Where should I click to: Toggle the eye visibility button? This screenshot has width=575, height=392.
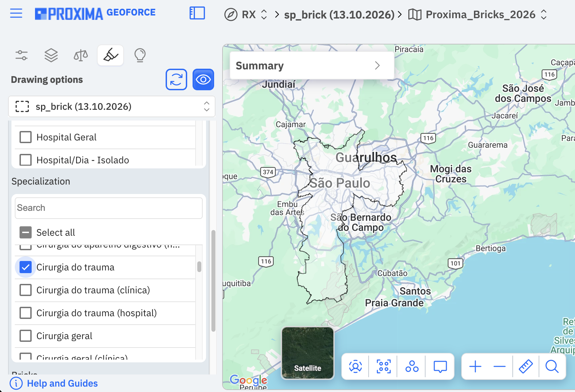point(203,79)
